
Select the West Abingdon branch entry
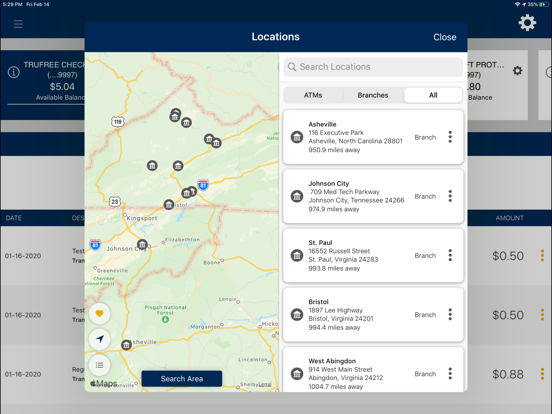(x=373, y=370)
